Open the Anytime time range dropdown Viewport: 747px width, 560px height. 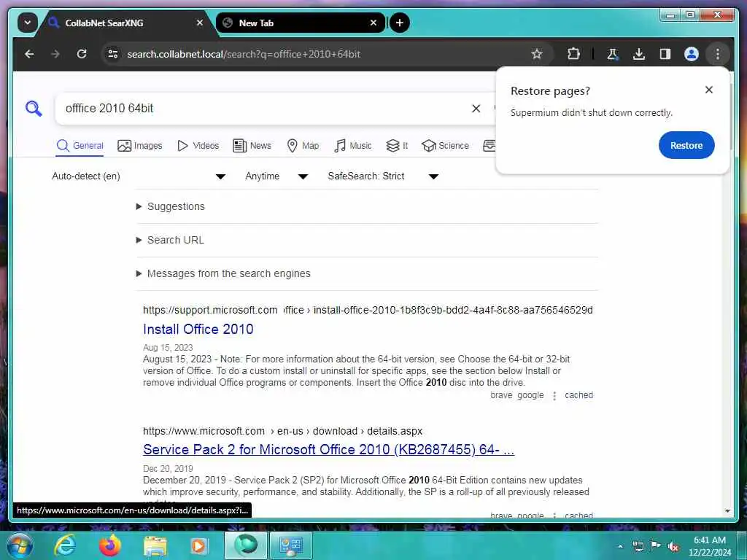pos(276,176)
